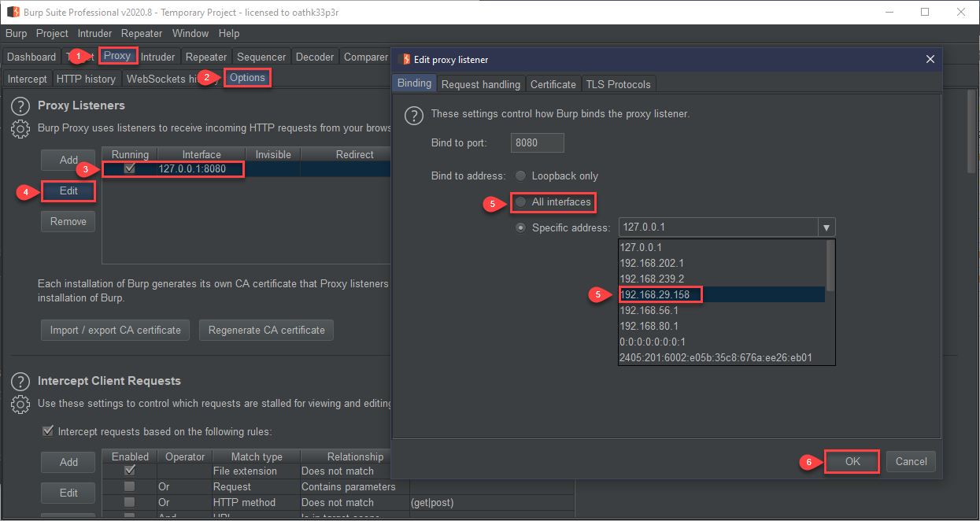Click Add in Proxy Listeners section
This screenshot has width=980, height=521.
click(x=68, y=160)
